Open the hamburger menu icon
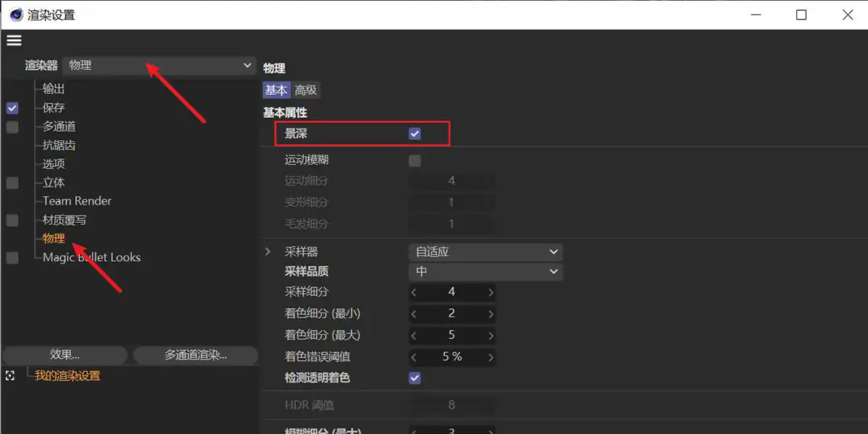 14,41
